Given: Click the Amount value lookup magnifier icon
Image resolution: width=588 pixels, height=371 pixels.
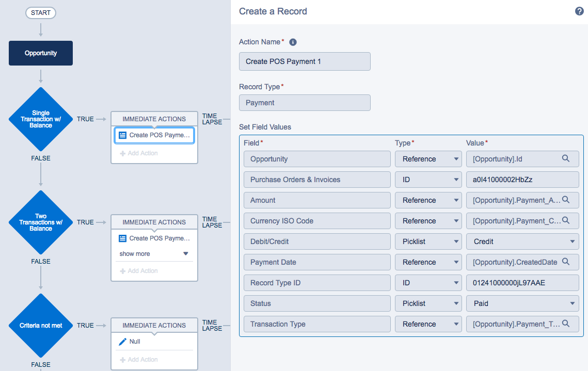Looking at the screenshot, I should [x=566, y=200].
